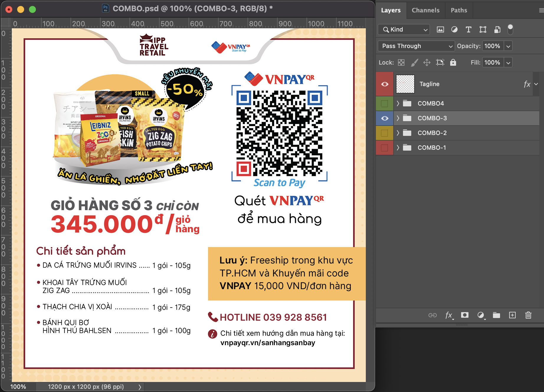This screenshot has width=544, height=392.
Task: Add layer mask icon
Action: tap(465, 315)
